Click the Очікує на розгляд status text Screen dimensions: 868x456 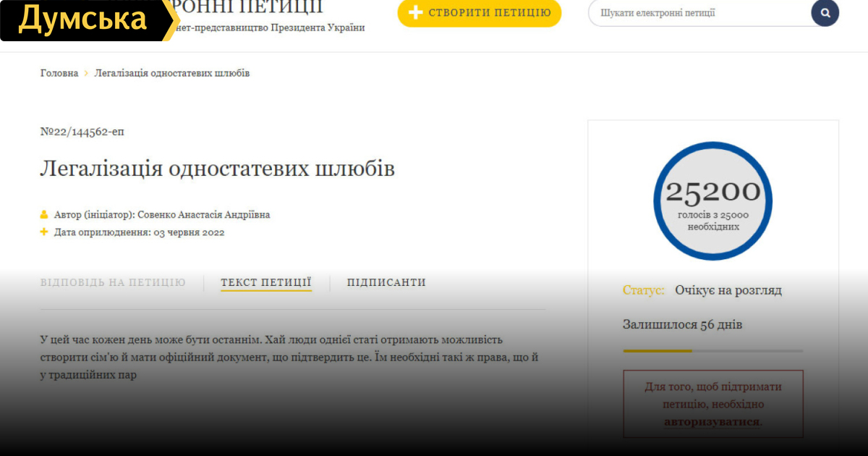coord(728,290)
